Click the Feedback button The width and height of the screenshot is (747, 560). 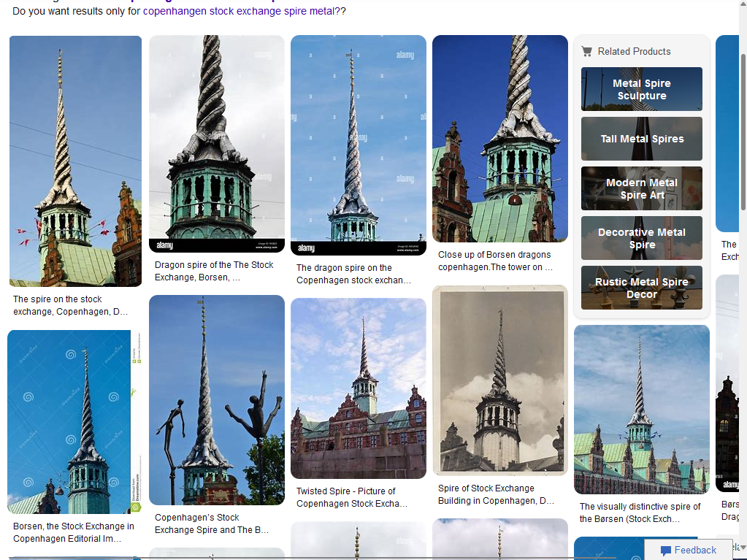(689, 550)
